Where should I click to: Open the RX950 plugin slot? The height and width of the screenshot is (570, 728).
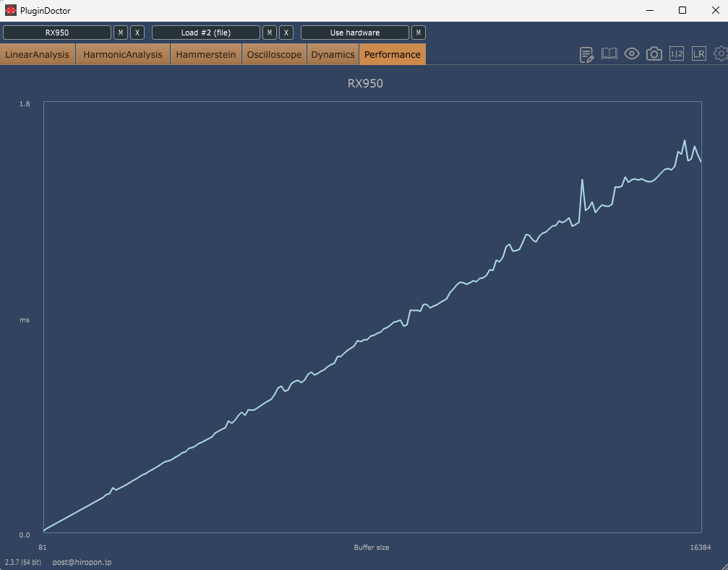(x=57, y=33)
